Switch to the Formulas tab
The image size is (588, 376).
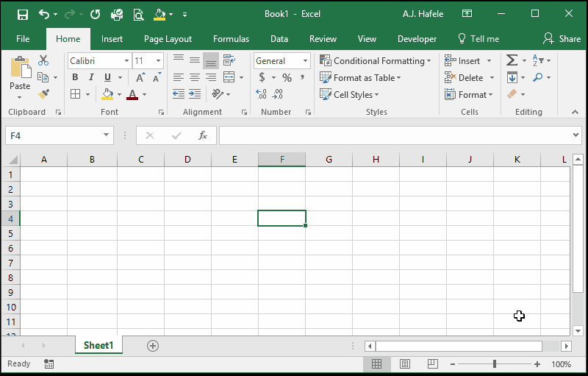tap(231, 39)
